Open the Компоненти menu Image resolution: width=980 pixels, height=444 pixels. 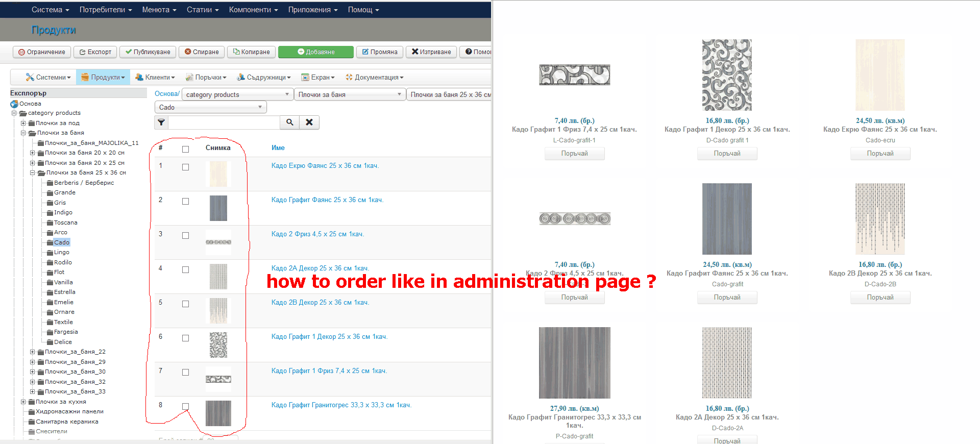tap(253, 10)
